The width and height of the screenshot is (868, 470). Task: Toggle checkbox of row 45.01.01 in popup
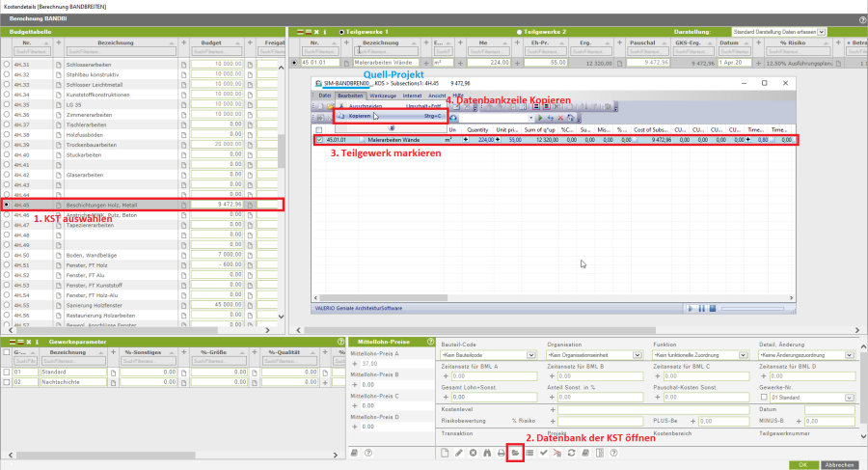coord(320,140)
